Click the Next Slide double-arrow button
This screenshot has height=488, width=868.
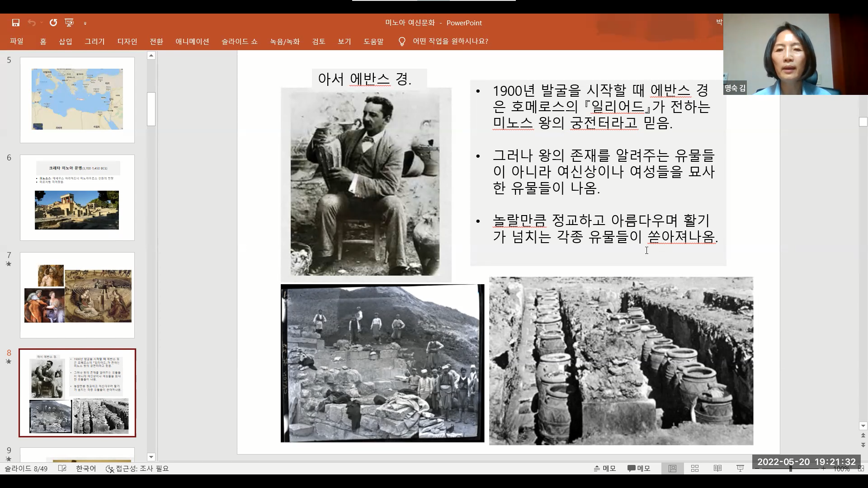pyautogui.click(x=863, y=445)
